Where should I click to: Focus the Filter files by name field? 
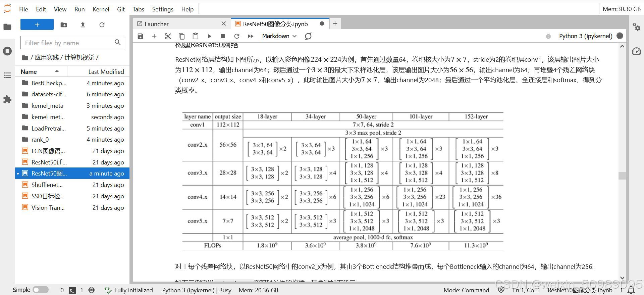pyautogui.click(x=72, y=43)
